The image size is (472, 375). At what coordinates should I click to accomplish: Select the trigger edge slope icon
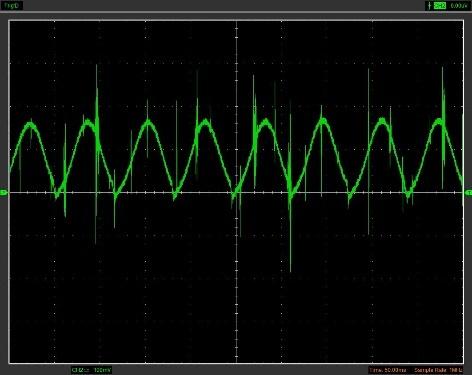point(430,5)
